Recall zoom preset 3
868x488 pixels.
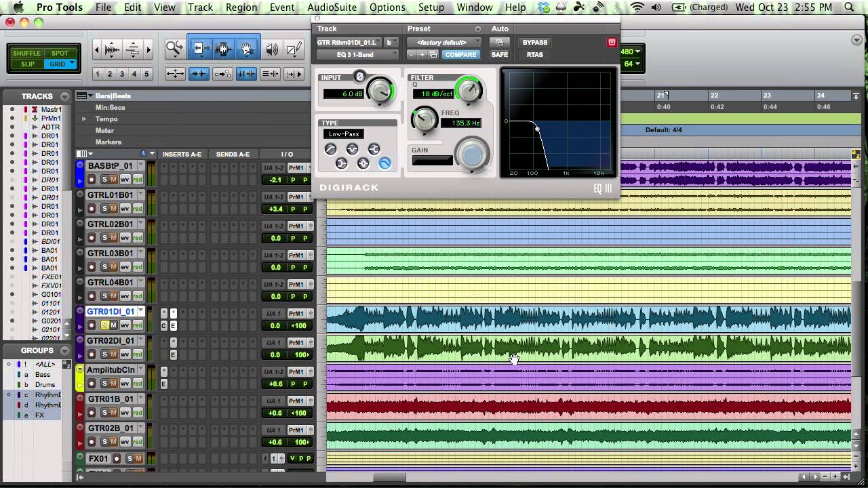coord(122,74)
